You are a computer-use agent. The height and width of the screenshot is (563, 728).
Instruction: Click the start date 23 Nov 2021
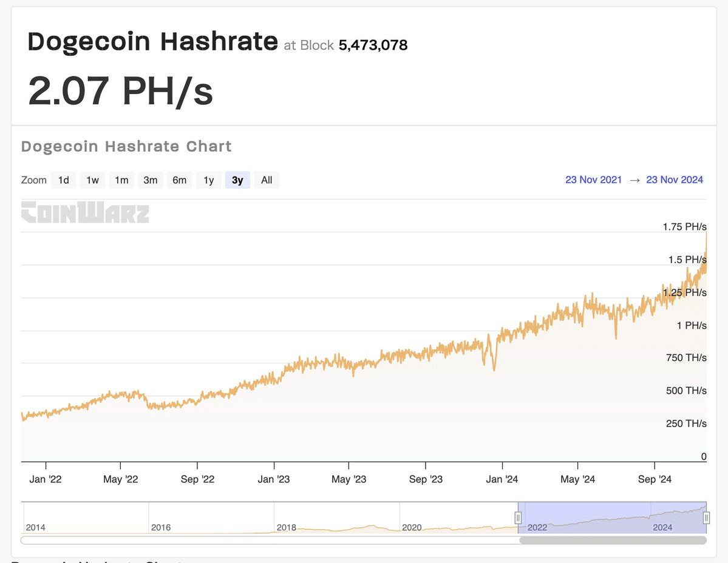[x=593, y=180]
